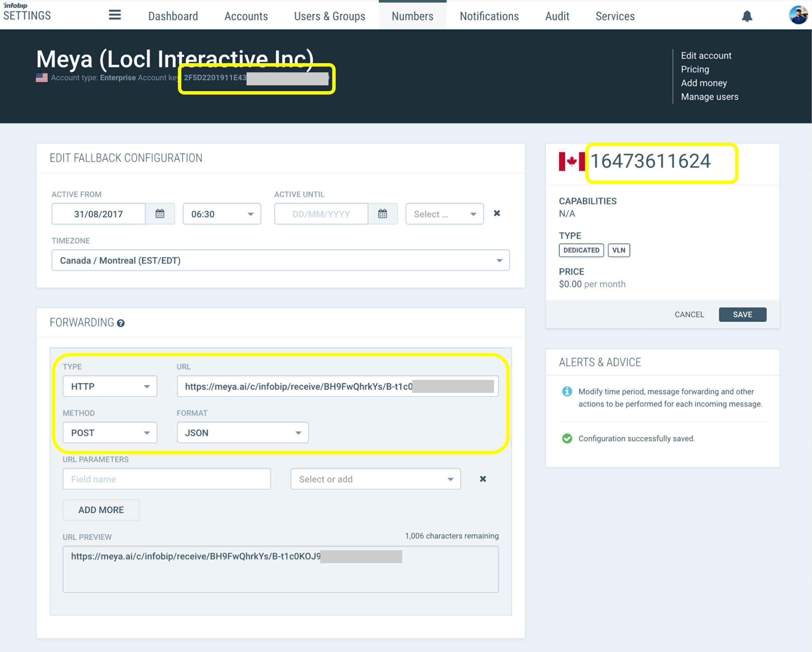Click the Canada flag icon

pyautogui.click(x=572, y=161)
